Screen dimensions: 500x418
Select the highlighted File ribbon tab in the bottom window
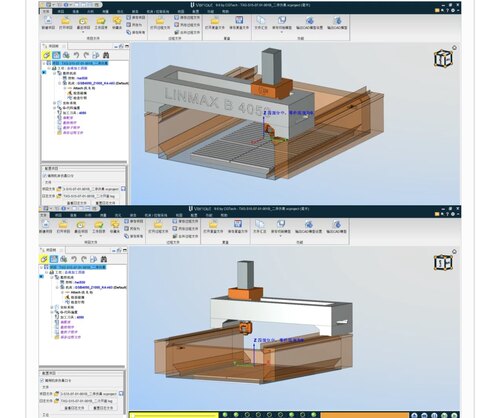pos(44,215)
